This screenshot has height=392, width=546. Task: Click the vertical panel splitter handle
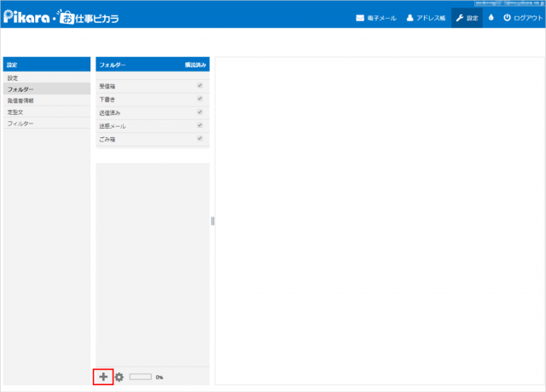212,221
